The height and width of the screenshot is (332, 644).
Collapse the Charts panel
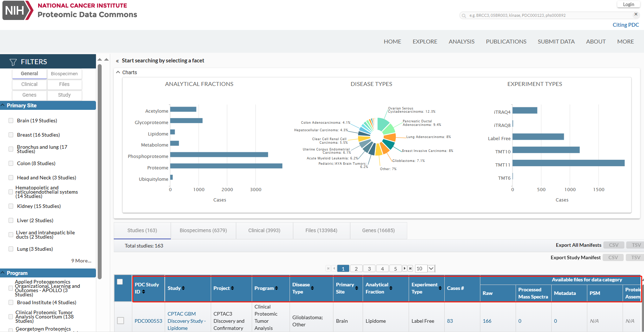click(x=118, y=72)
